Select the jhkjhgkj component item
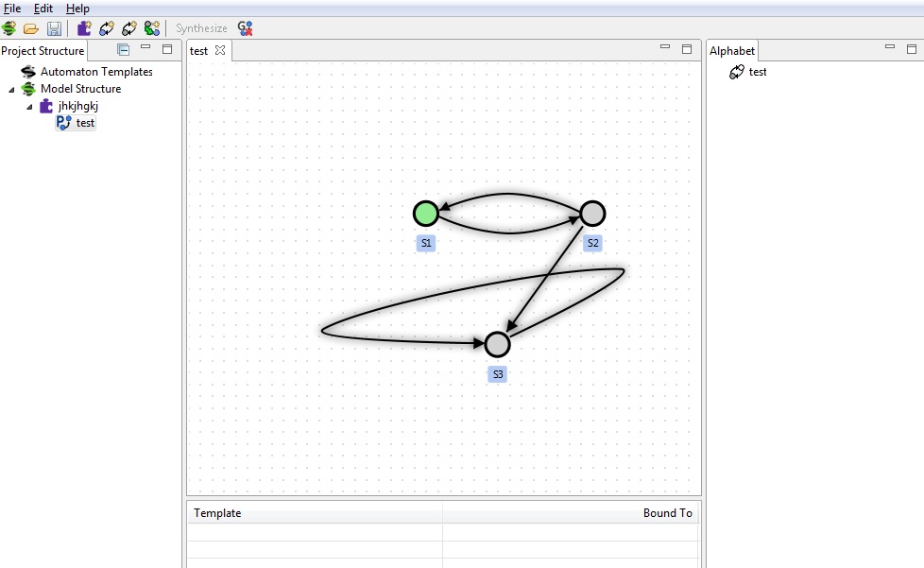The width and height of the screenshot is (924, 568). [78, 106]
